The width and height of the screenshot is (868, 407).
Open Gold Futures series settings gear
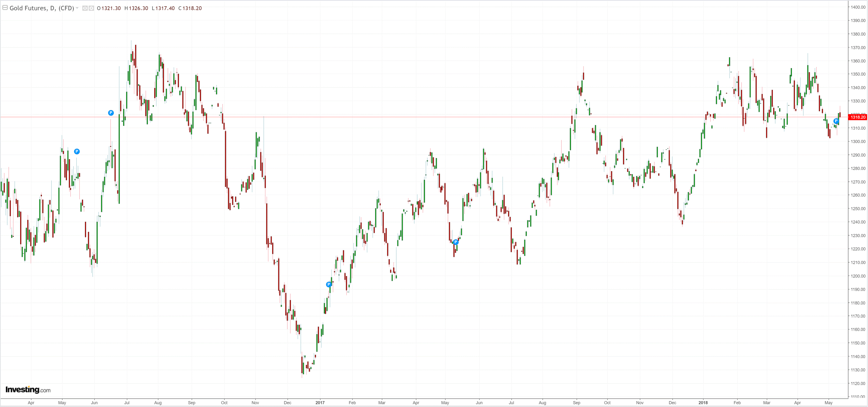(91, 8)
